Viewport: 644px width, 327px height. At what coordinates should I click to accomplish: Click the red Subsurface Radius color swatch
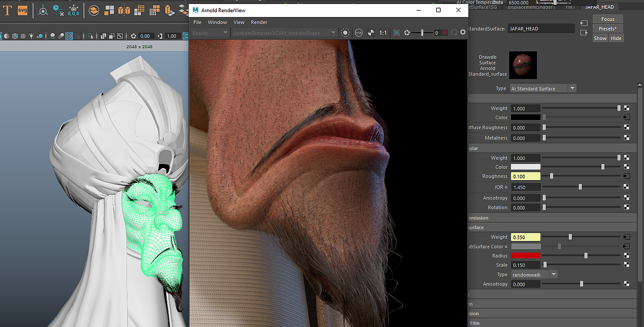pyautogui.click(x=526, y=256)
